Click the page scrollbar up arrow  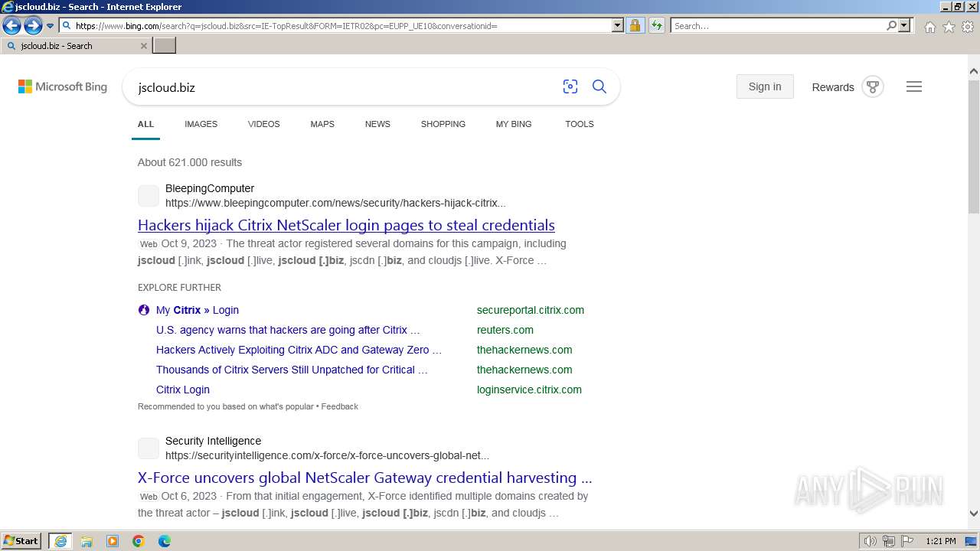coord(974,71)
